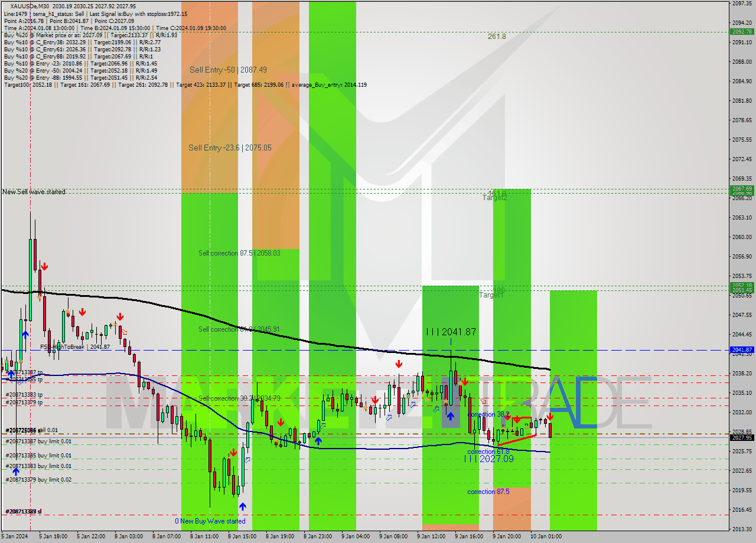
Task: Select order '#208713379 buy limit 0.02' line label
Action: (x=38, y=480)
